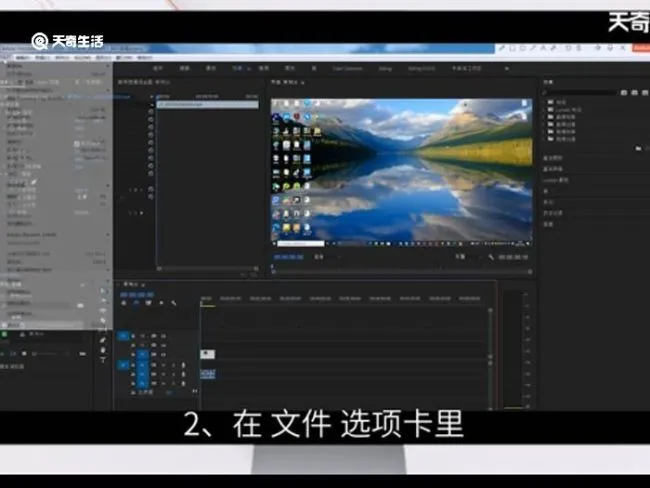Open the program monitor zoom level dropdown
Viewport: 650px width, 488px height.
pos(327,257)
